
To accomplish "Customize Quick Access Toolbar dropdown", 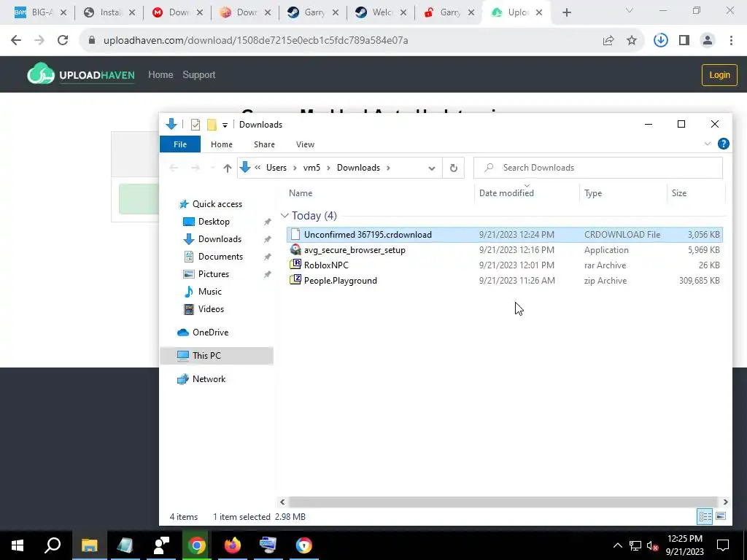I will [225, 125].
